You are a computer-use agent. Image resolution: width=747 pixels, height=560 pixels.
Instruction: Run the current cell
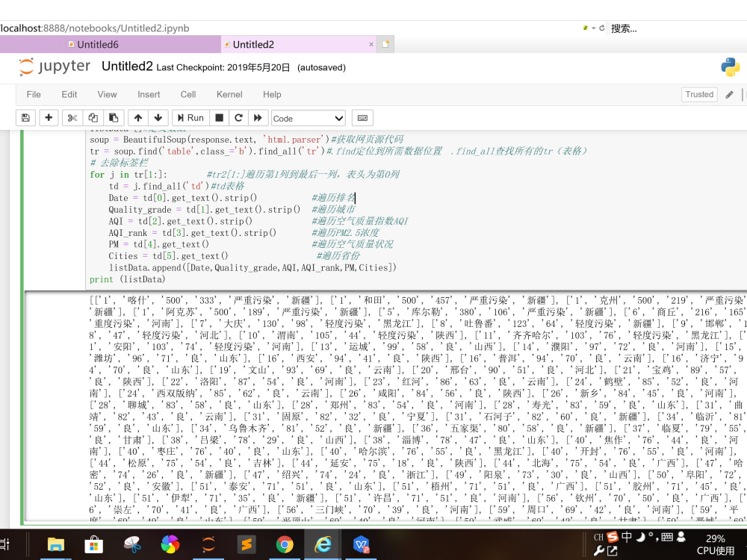pos(190,118)
